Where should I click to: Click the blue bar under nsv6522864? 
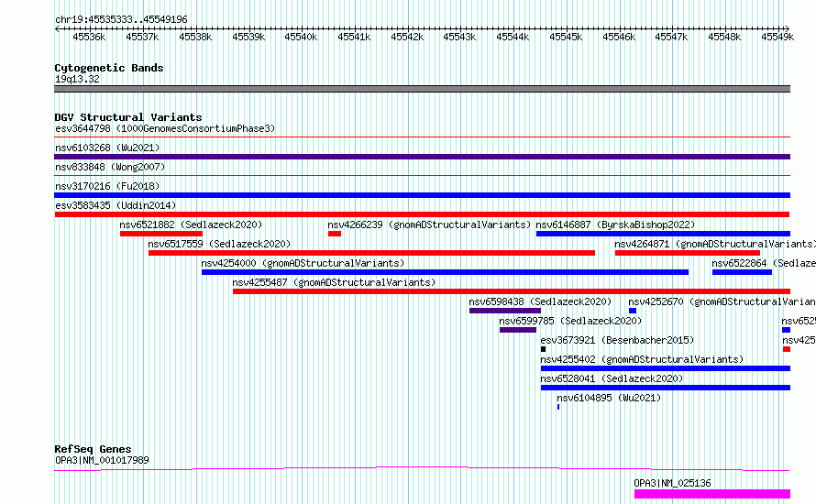tap(742, 272)
